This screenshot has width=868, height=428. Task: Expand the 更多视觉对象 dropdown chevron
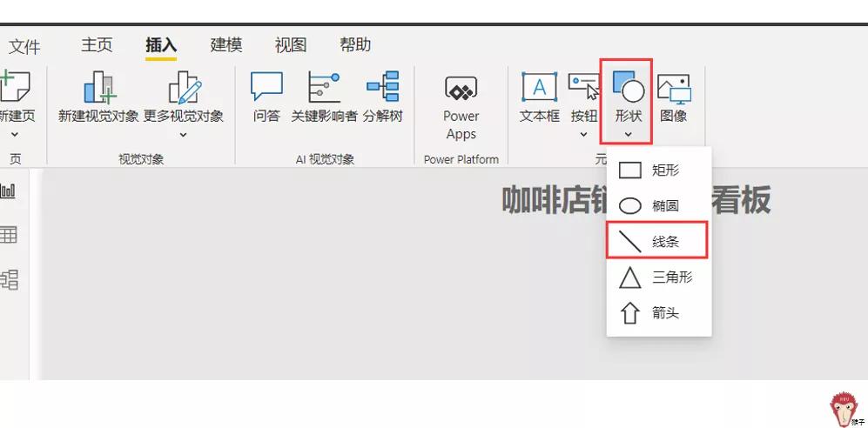tap(183, 134)
